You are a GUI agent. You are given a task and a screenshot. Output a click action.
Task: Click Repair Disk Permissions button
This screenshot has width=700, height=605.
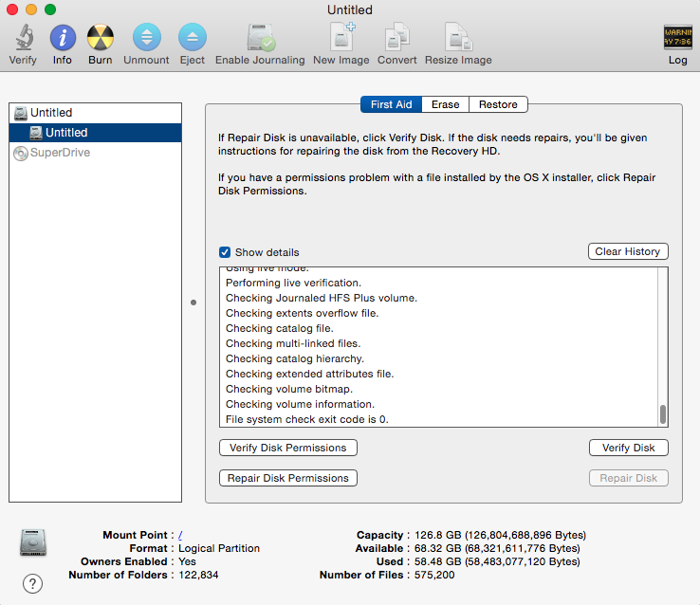point(288,478)
